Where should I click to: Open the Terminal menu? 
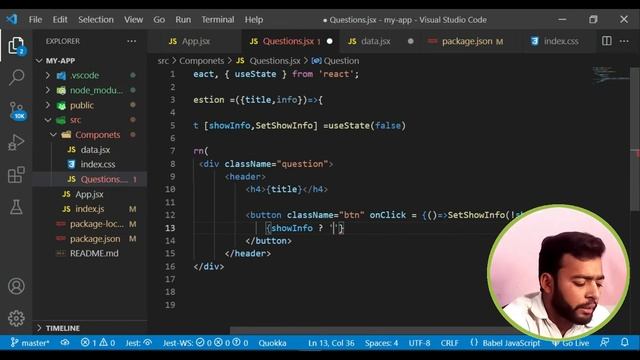pos(218,20)
